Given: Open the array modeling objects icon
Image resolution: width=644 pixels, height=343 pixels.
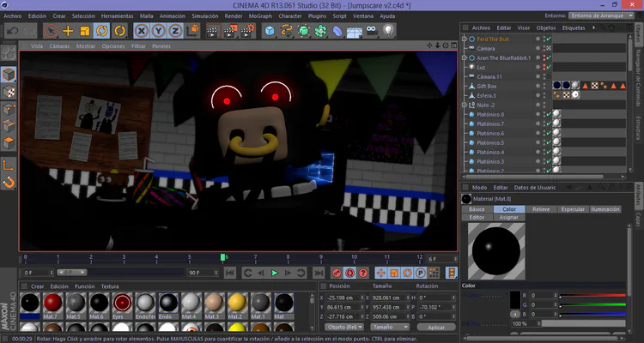Looking at the screenshot, I should (x=320, y=31).
